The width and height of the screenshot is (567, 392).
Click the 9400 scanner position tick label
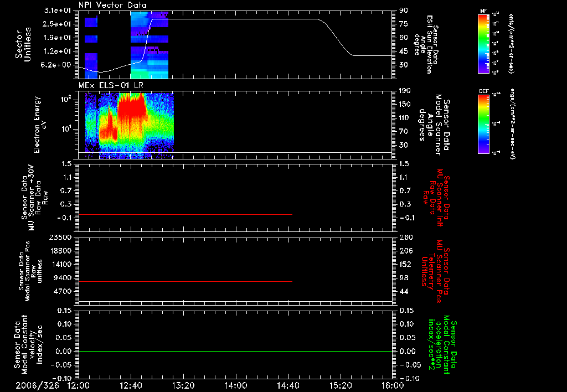[63, 278]
